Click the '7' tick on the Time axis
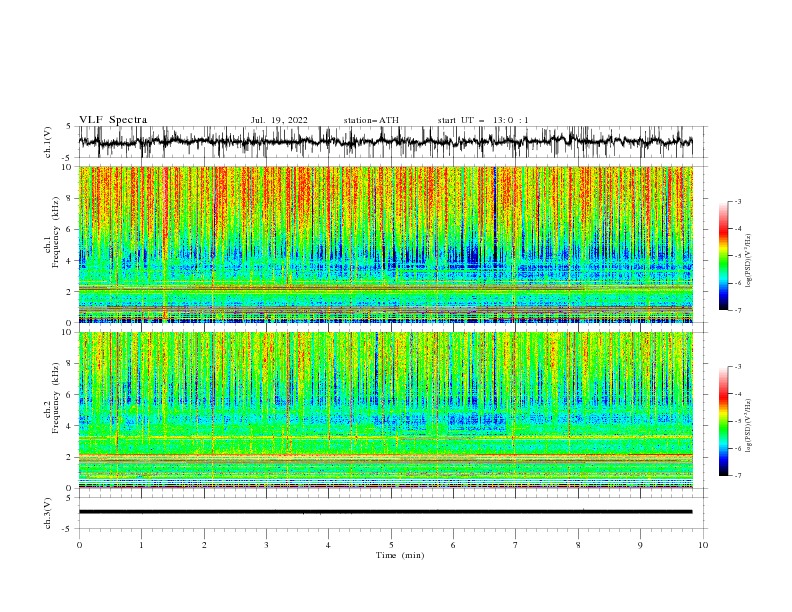Viewport: 792px width, 612px height. click(x=516, y=545)
